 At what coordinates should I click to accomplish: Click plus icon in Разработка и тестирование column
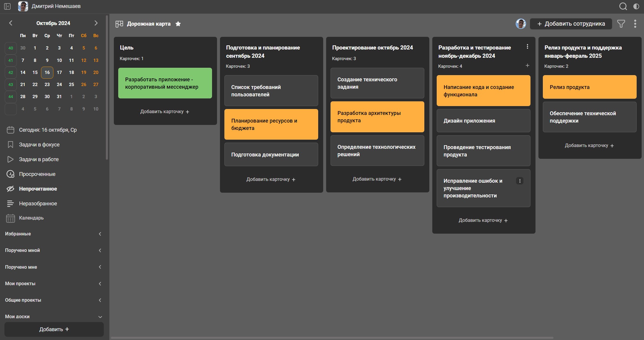pyautogui.click(x=527, y=65)
